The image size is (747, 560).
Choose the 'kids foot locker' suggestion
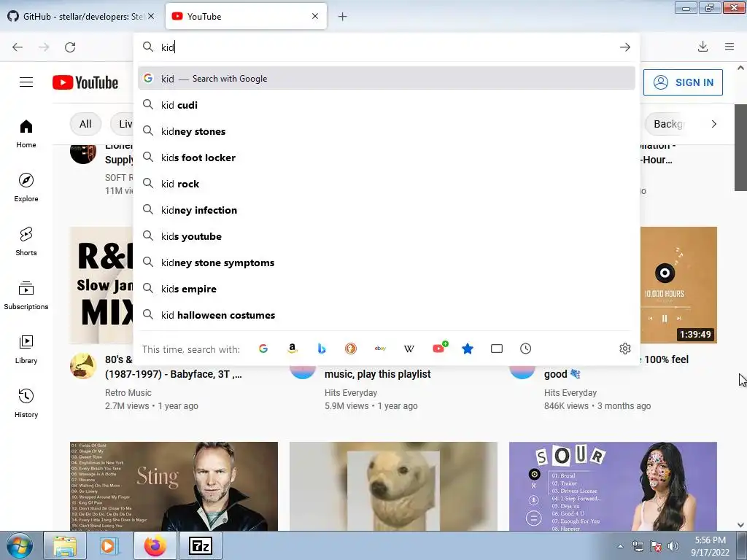pyautogui.click(x=387, y=157)
